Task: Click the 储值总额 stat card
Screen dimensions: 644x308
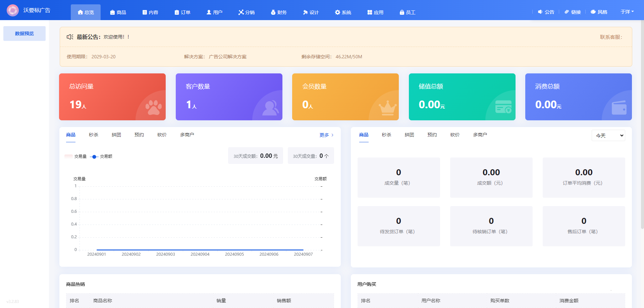Action: click(x=462, y=97)
